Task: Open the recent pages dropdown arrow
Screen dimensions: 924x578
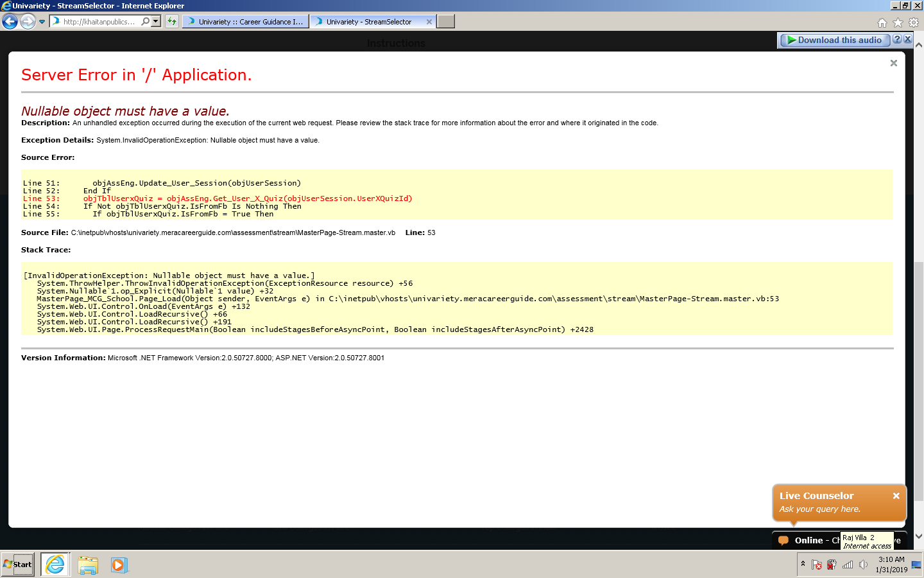Action: [x=42, y=22]
